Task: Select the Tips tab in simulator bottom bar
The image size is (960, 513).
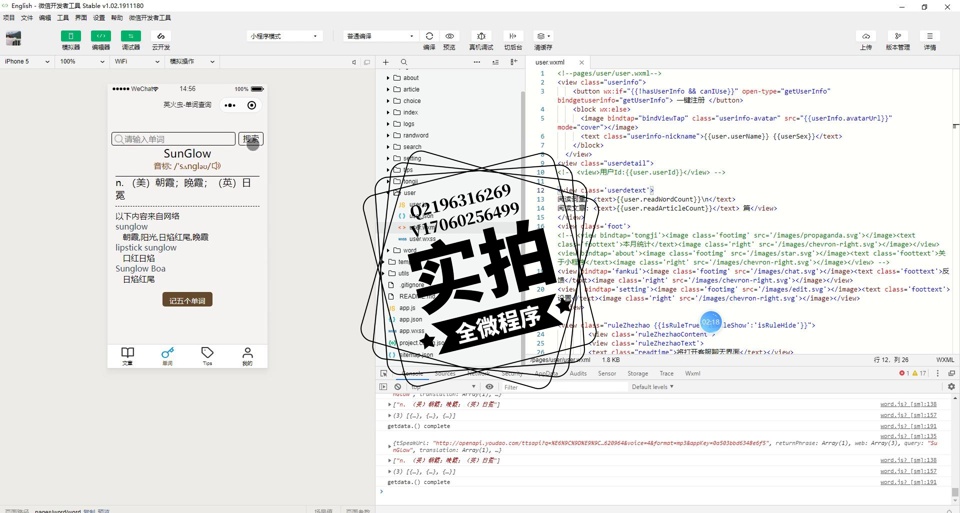Action: point(207,355)
